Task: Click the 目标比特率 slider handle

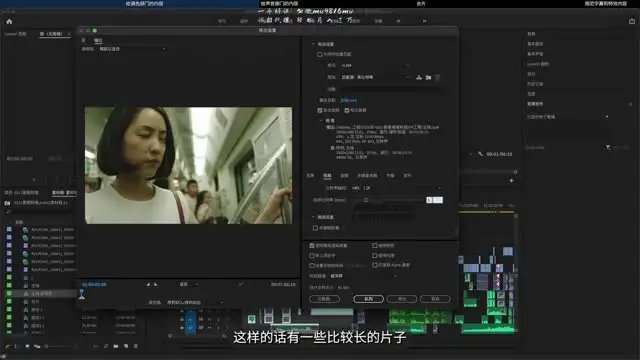Action: pyautogui.click(x=366, y=200)
